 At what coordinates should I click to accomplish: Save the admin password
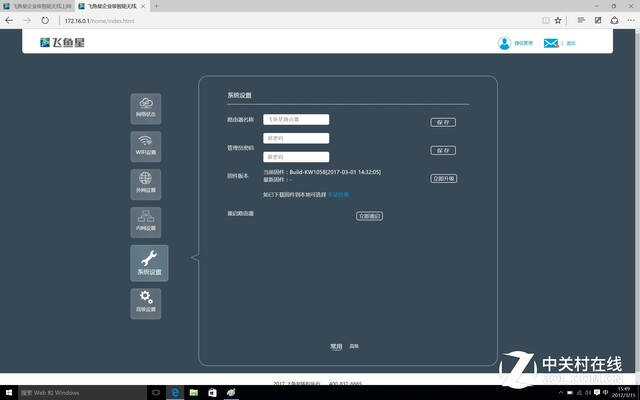point(443,150)
